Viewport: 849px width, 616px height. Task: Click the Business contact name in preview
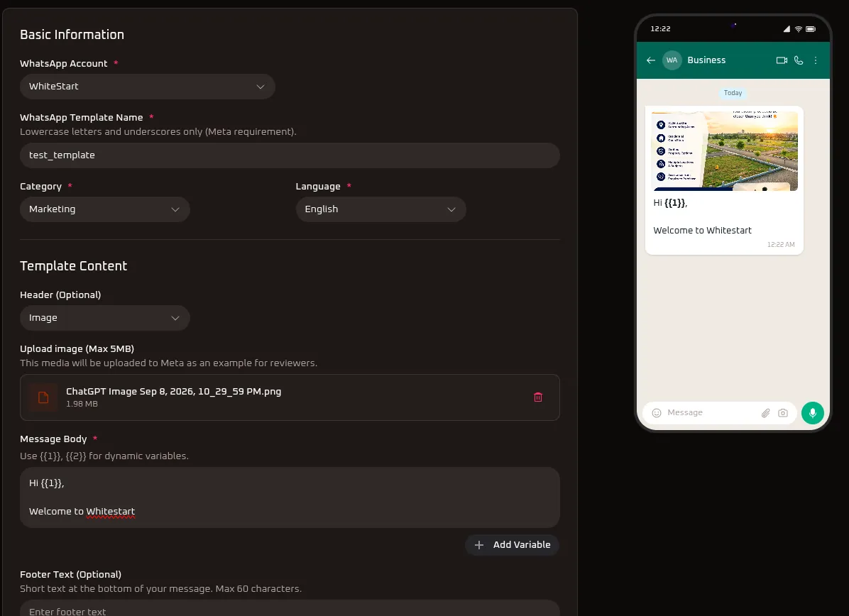click(x=706, y=60)
